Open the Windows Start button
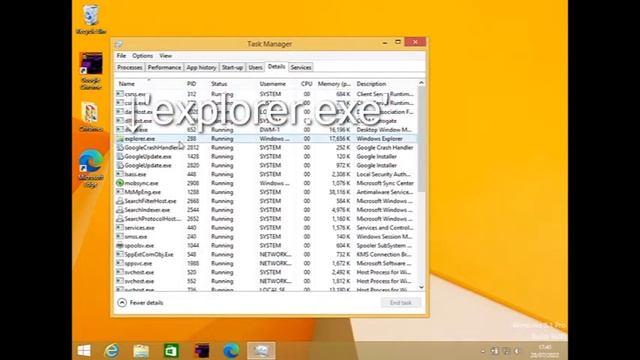Image resolution: width=640 pixels, height=360 pixels. [84, 351]
